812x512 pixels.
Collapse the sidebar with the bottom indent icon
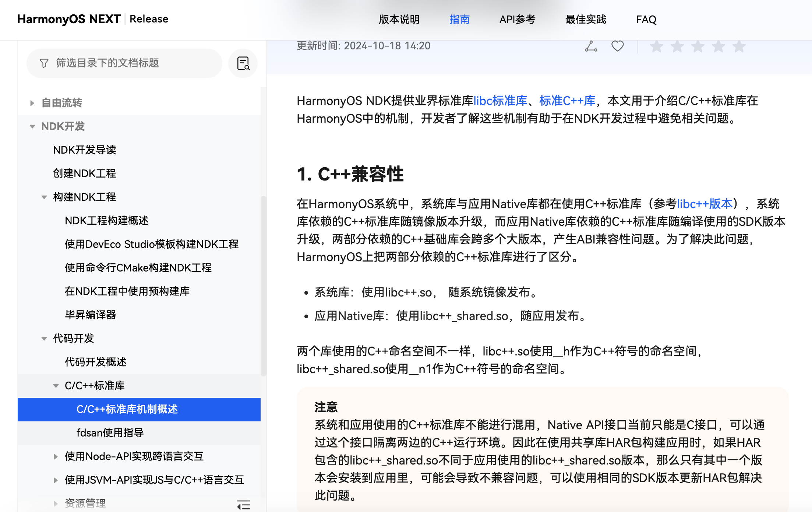point(244,505)
